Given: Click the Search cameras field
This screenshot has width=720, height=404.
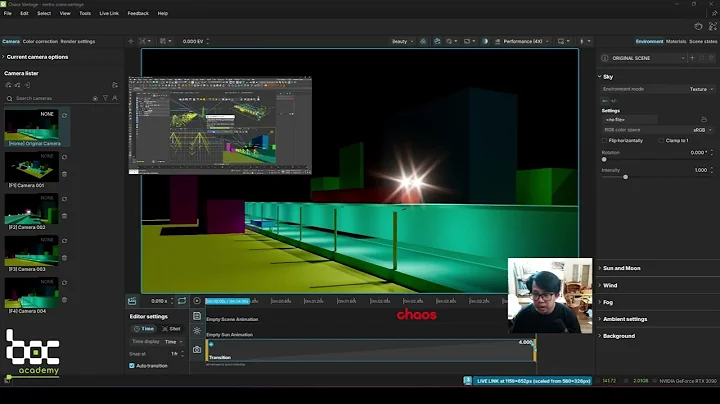Looking at the screenshot, I should pyautogui.click(x=51, y=98).
